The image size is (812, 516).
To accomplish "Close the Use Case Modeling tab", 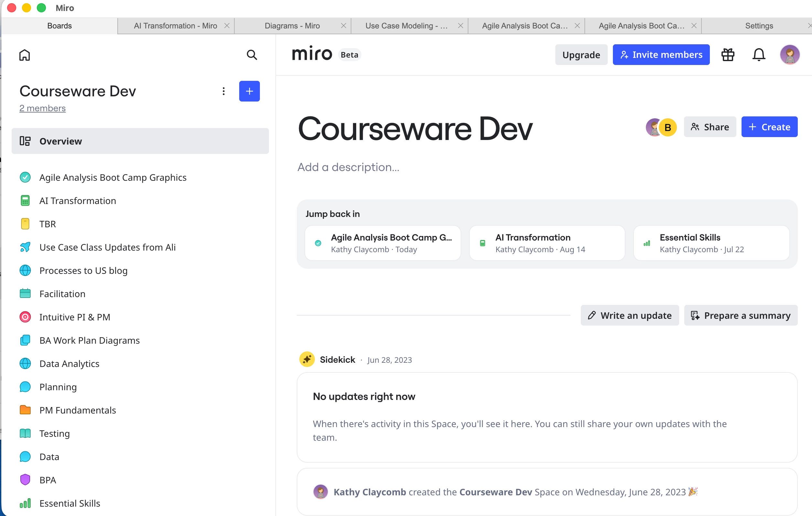I will pyautogui.click(x=460, y=26).
